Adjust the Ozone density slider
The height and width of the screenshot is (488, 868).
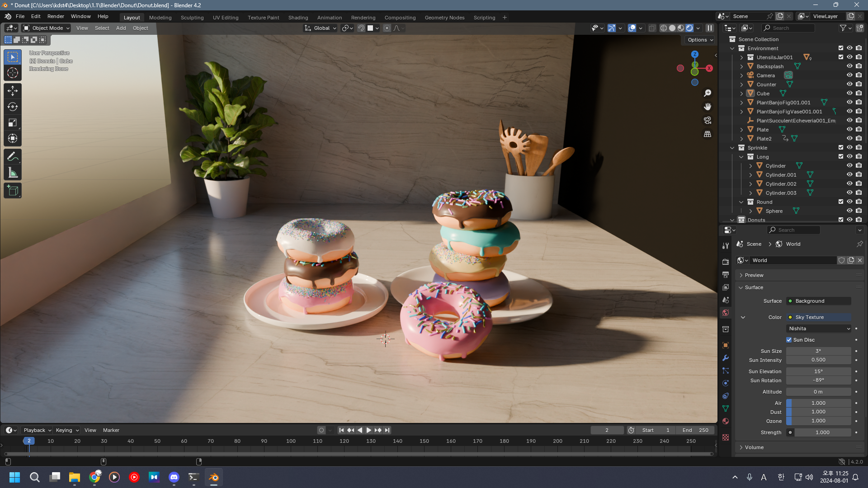tap(819, 421)
